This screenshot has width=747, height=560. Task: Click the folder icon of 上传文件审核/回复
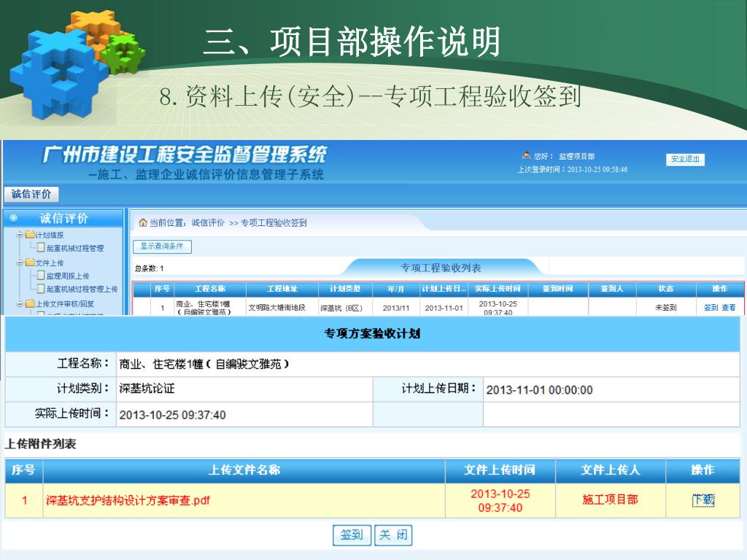point(30,303)
